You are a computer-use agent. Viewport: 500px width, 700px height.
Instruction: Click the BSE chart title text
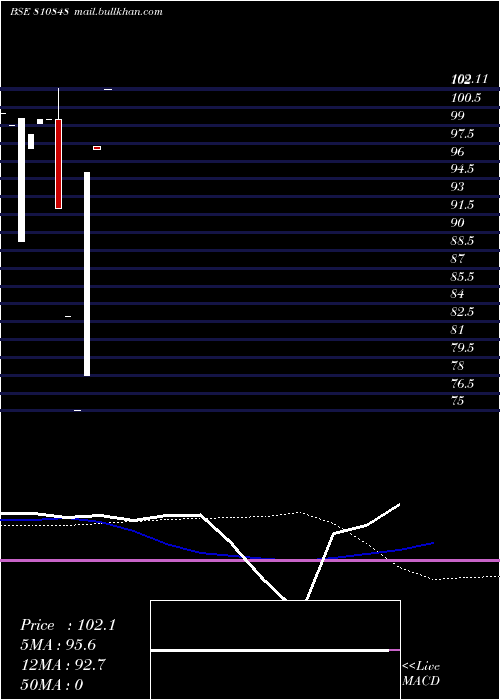(86, 12)
